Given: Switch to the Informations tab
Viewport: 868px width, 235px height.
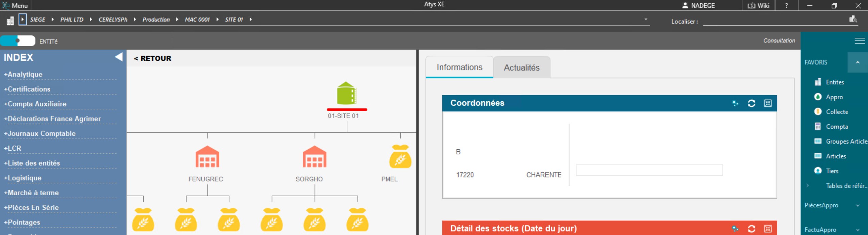Looking at the screenshot, I should [459, 67].
